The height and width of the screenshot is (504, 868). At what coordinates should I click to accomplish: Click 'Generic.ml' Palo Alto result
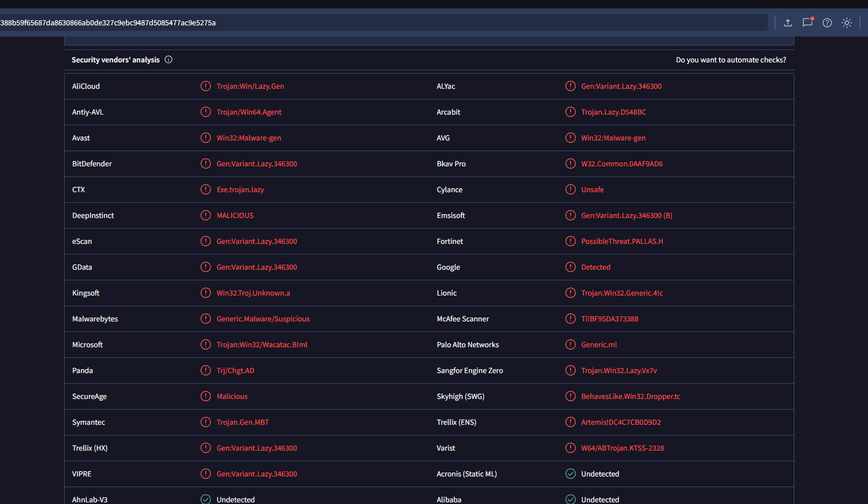[x=599, y=345]
